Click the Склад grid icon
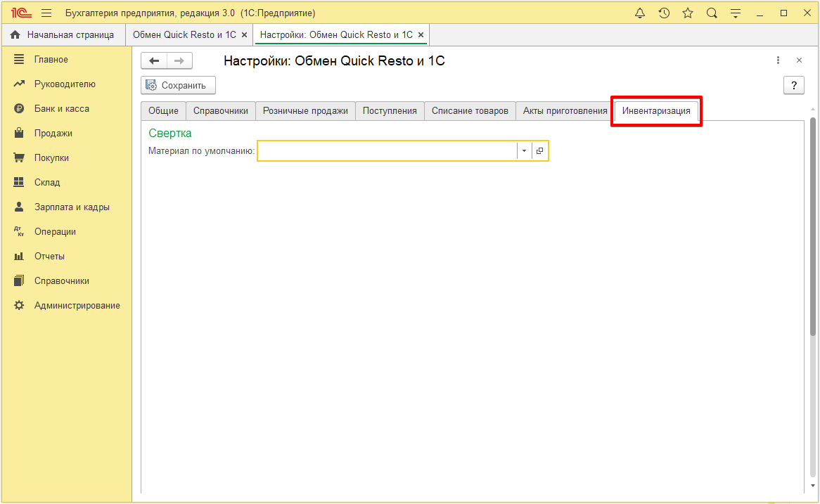The image size is (820, 504). point(19,182)
